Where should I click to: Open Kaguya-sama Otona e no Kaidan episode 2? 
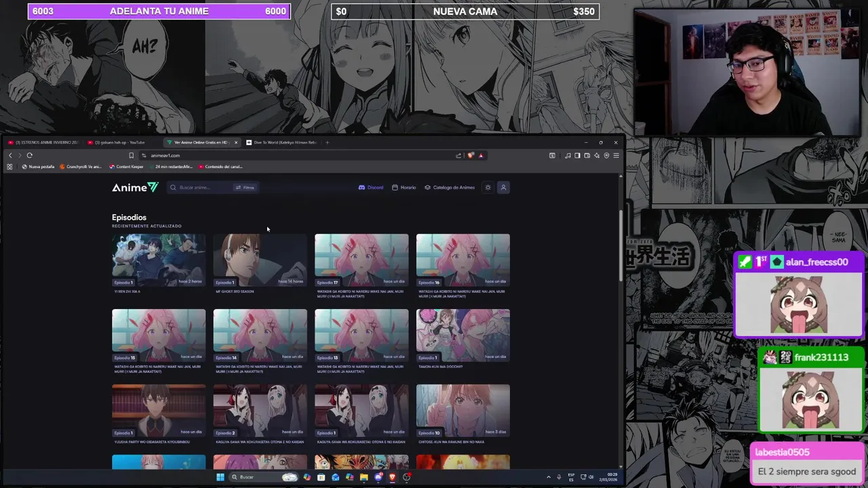(x=260, y=410)
